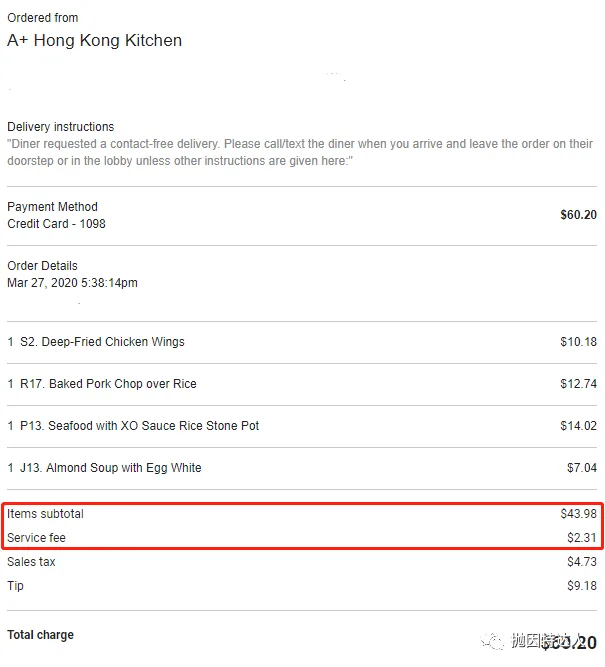This screenshot has height=667, width=605.
Task: Click the Sales tax amount $4.73
Action: 582,562
